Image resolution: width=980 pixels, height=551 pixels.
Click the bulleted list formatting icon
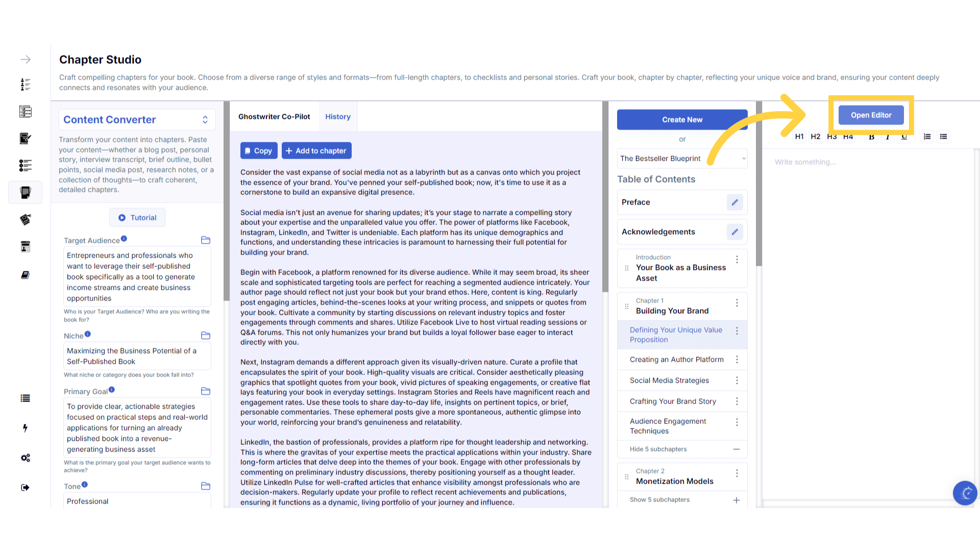point(943,137)
